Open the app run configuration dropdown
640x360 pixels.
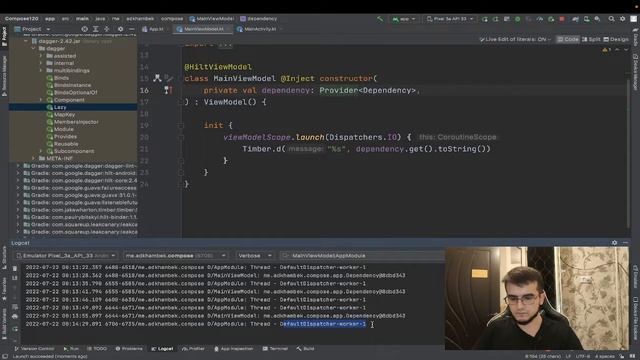tap(404, 19)
